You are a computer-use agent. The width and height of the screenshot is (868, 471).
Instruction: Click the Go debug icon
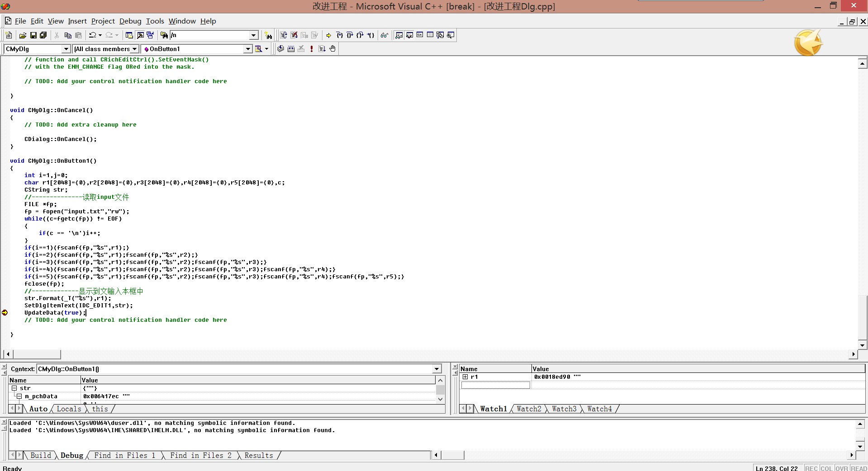point(322,49)
